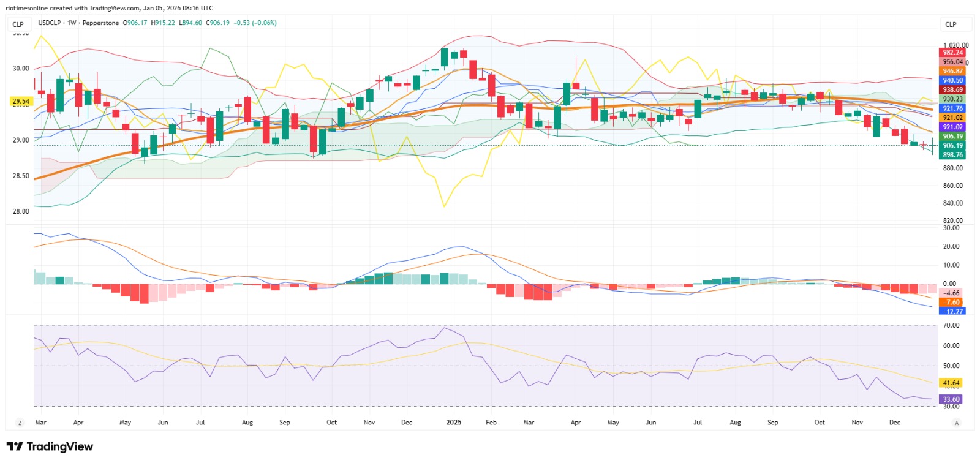This screenshot has width=980, height=463.
Task: Toggle the A auto-scale button at the bottom-right corner
Action: (x=957, y=423)
